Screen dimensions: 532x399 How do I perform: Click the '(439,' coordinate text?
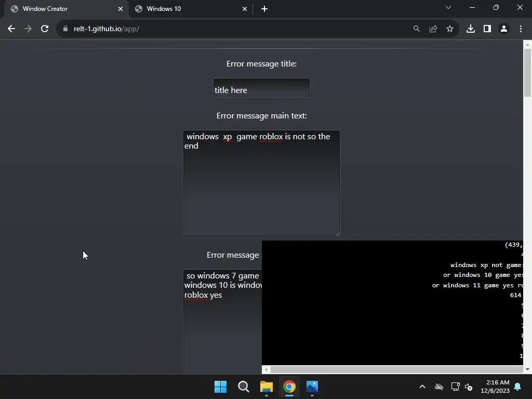pyautogui.click(x=514, y=245)
